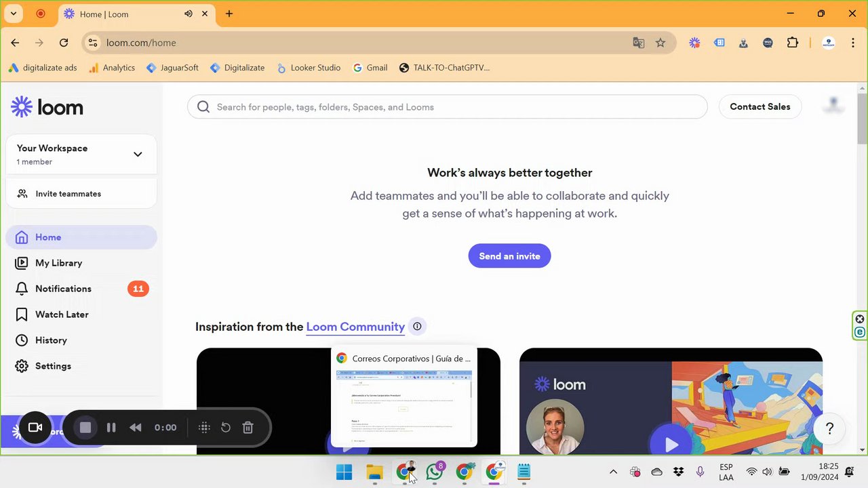Click the site information icon in address bar
This screenshot has height=488, width=868.
coord(94,43)
